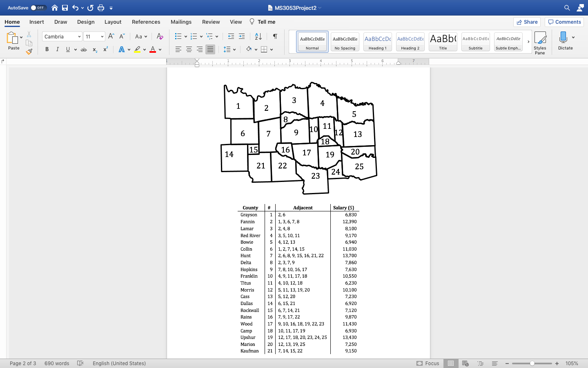Viewport: 588px width, 368px height.
Task: Apply superscript formatting
Action: (x=105, y=49)
